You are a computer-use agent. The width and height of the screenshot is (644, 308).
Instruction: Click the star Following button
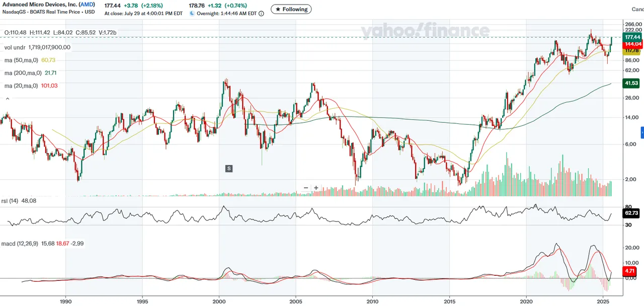click(x=291, y=9)
